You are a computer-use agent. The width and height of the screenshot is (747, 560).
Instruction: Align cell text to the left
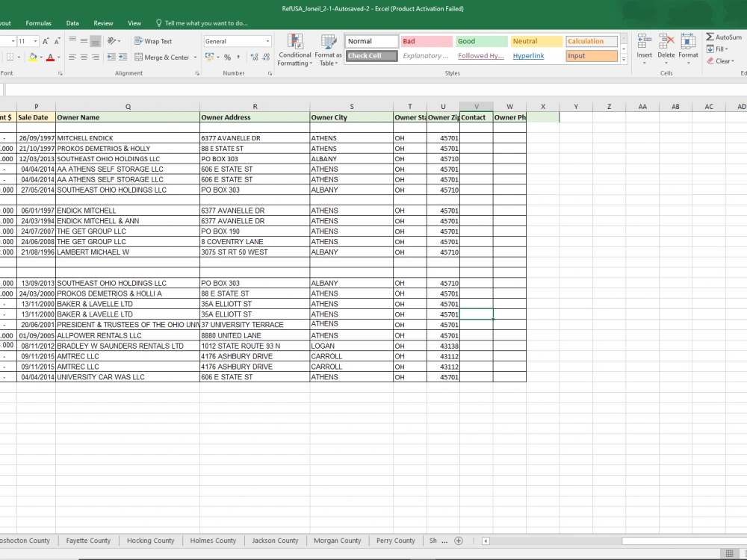coord(72,57)
